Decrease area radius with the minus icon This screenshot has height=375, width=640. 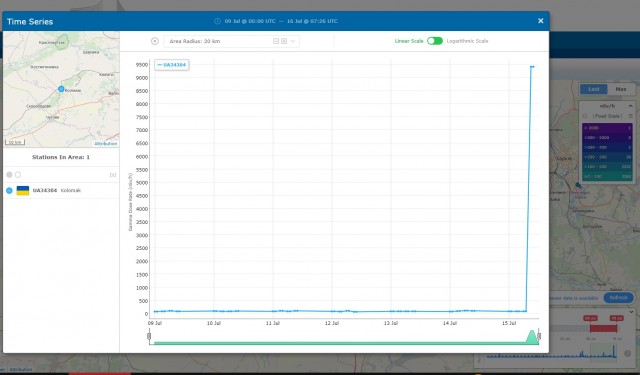(x=276, y=41)
